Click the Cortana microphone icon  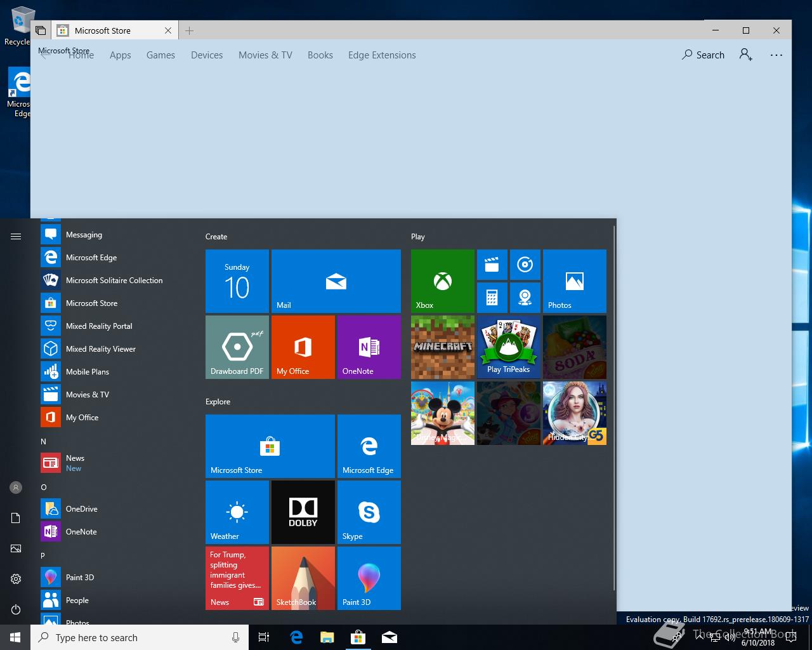235,637
